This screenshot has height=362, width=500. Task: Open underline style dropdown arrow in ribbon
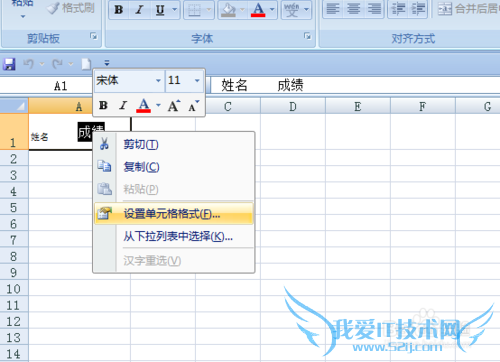click(175, 10)
